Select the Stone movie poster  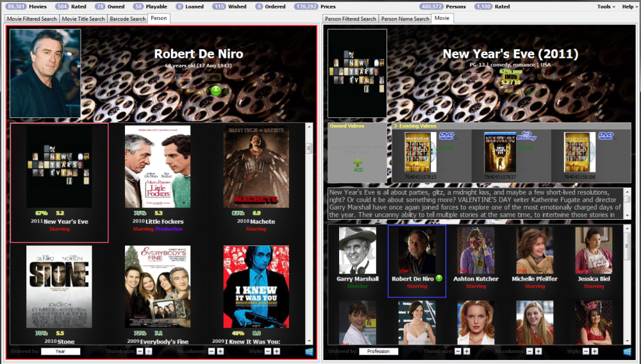coord(59,287)
